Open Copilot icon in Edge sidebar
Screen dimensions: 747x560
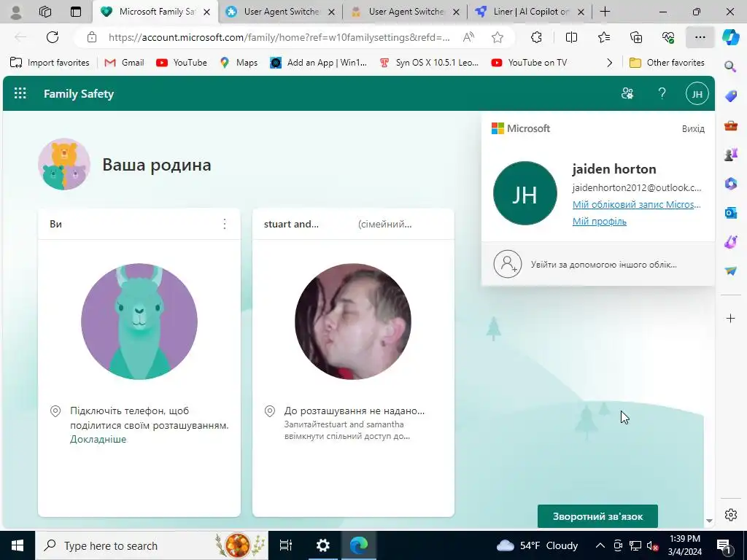730,37
